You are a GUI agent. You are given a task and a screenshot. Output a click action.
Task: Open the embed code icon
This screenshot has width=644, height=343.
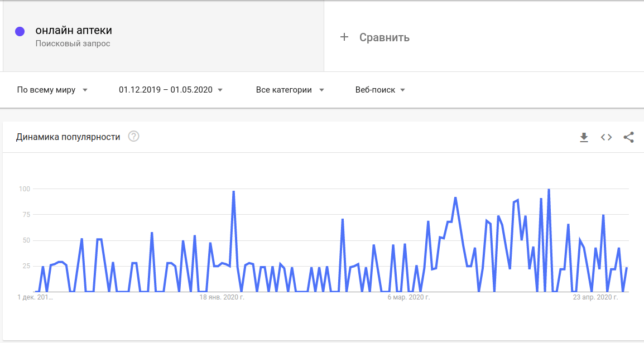point(606,137)
